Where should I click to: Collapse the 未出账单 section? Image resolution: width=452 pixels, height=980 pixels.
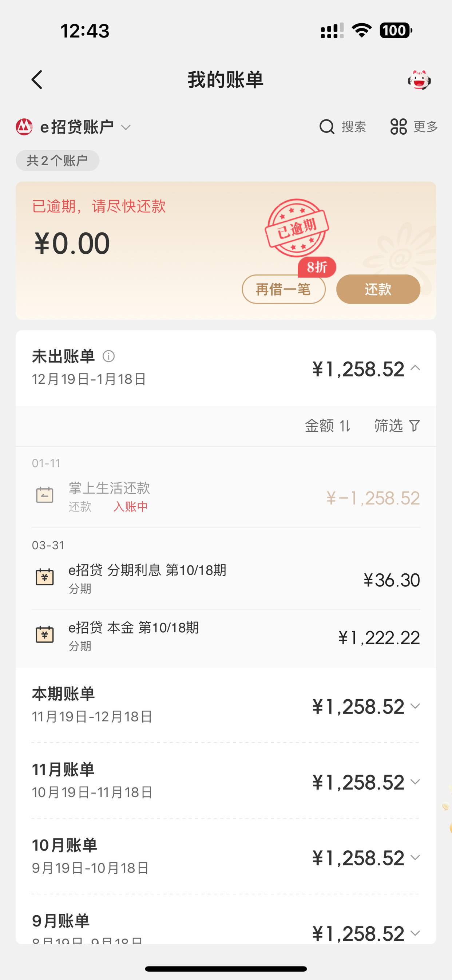416,368
